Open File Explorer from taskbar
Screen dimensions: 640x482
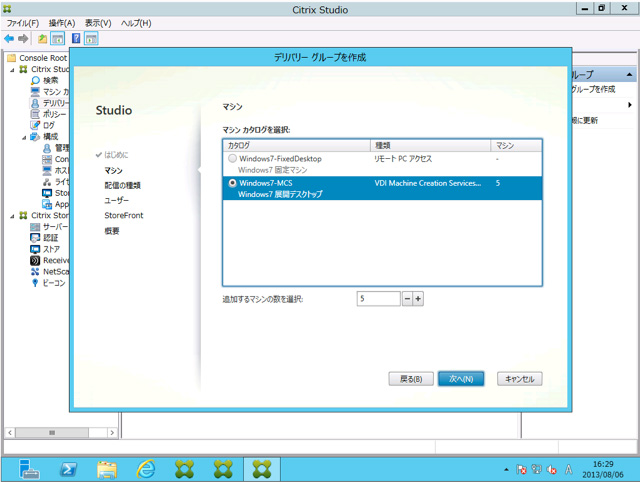click(107, 469)
